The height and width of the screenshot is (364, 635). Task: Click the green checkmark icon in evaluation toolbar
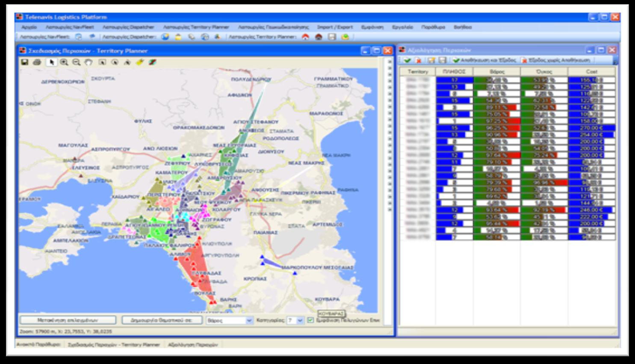pyautogui.click(x=408, y=60)
